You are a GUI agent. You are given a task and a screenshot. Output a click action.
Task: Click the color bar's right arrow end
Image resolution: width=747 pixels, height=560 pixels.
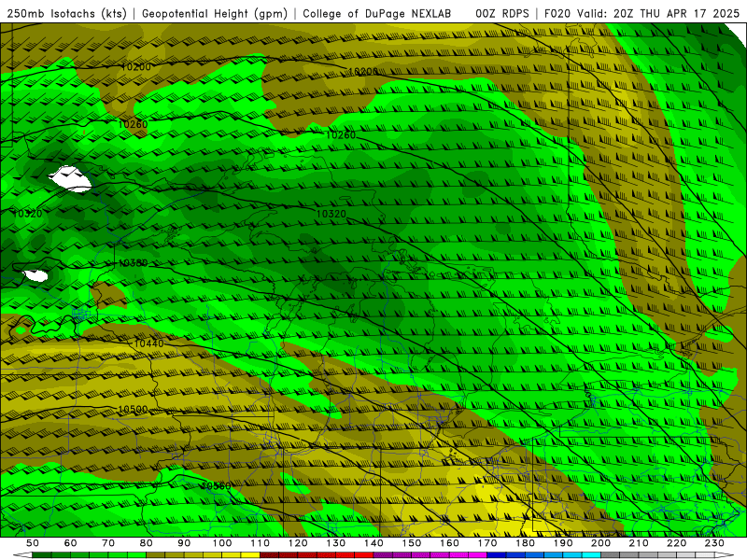pos(725,555)
